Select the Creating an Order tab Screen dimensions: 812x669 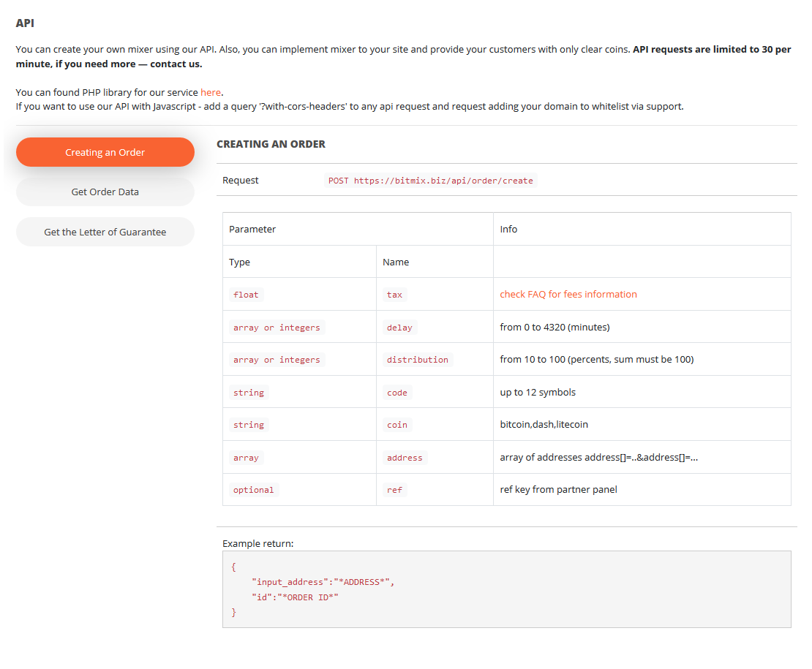105,152
